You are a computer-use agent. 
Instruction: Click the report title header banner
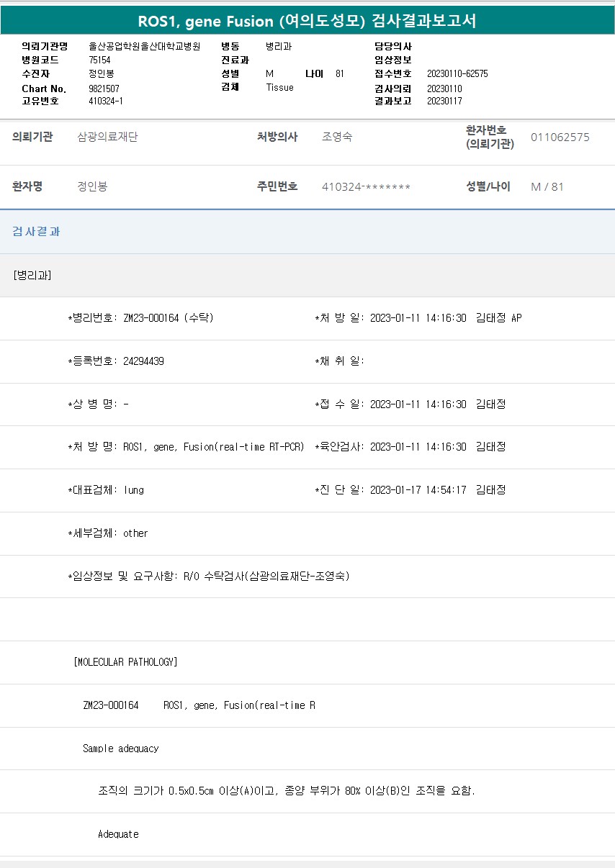307,21
